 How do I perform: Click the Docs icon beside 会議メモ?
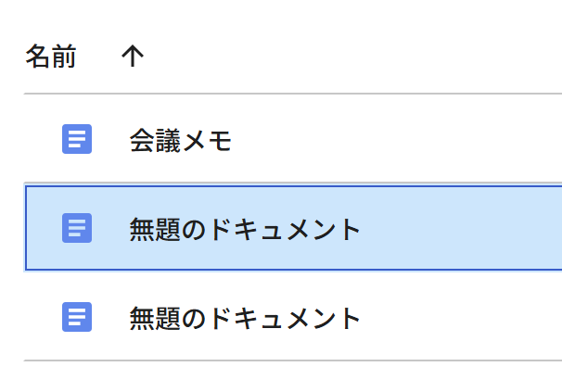[x=77, y=139]
